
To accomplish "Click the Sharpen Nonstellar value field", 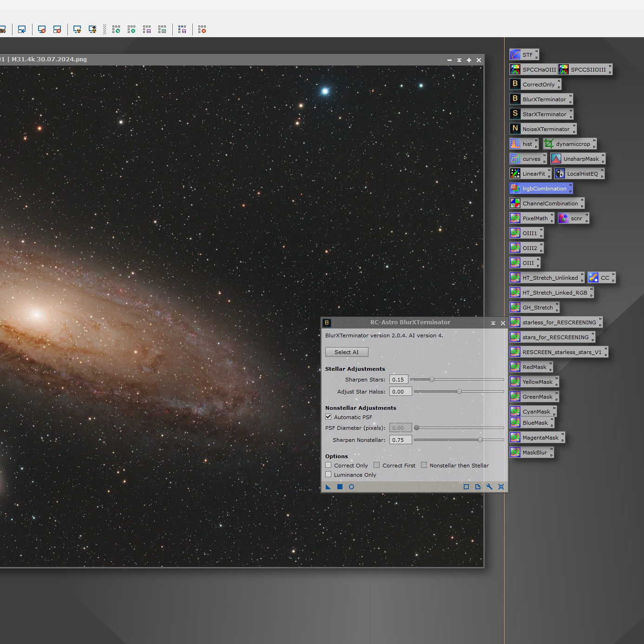I will [x=400, y=440].
